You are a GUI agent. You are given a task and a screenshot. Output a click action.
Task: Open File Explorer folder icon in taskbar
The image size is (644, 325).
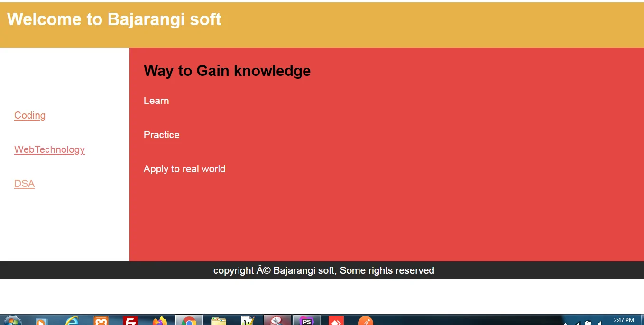[219, 321]
